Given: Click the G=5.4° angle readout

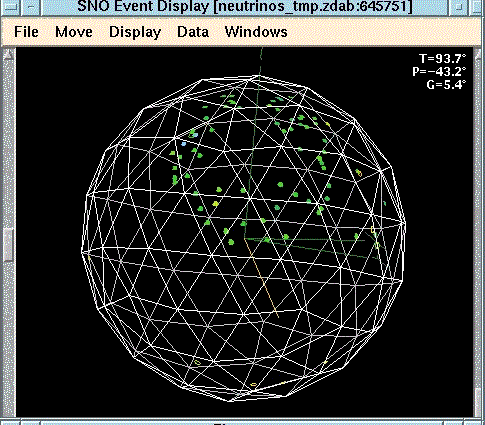Looking at the screenshot, I should [x=446, y=84].
